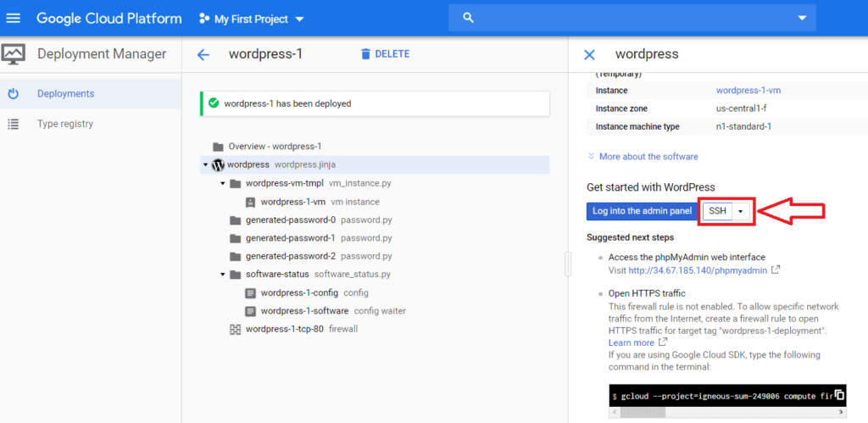Screen dimensions: 868x423
Task: Click the Suggested next steps heading
Action: click(630, 237)
